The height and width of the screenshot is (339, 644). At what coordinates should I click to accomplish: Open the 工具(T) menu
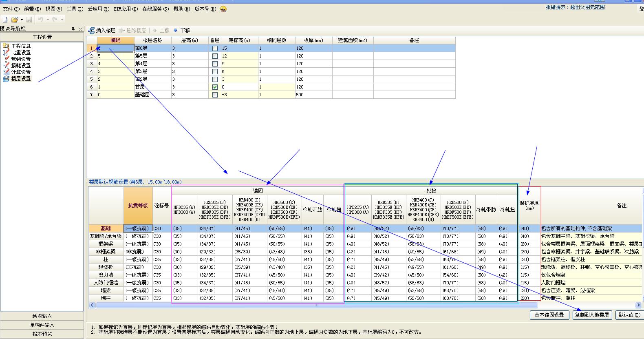(x=75, y=9)
